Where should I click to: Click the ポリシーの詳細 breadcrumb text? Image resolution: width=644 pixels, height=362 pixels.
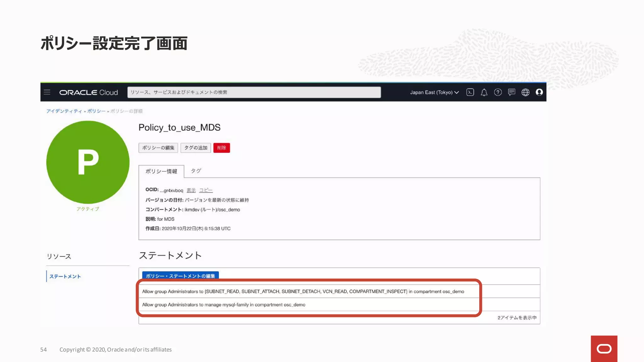[x=126, y=111]
